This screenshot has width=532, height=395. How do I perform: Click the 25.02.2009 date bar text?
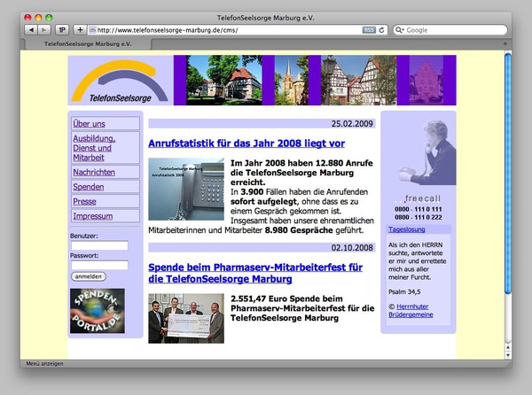(x=352, y=124)
